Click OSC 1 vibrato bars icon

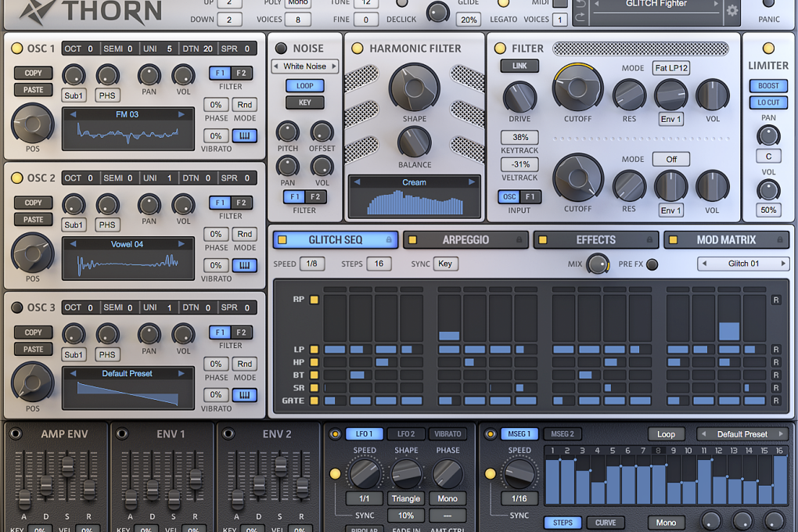click(244, 136)
